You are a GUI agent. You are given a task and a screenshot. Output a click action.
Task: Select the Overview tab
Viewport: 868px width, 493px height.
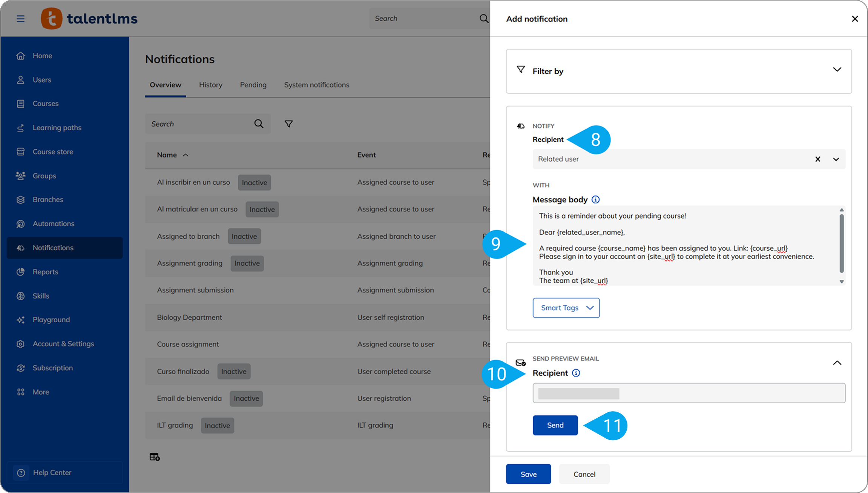click(x=165, y=85)
